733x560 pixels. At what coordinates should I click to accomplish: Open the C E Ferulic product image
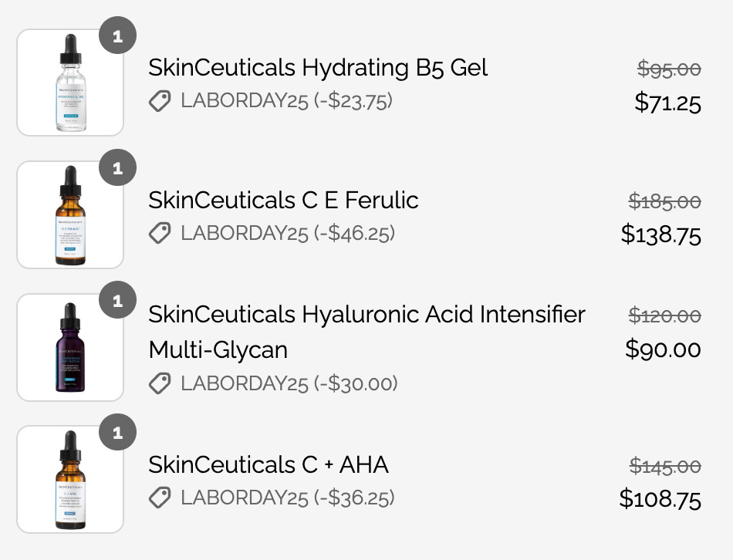(70, 215)
